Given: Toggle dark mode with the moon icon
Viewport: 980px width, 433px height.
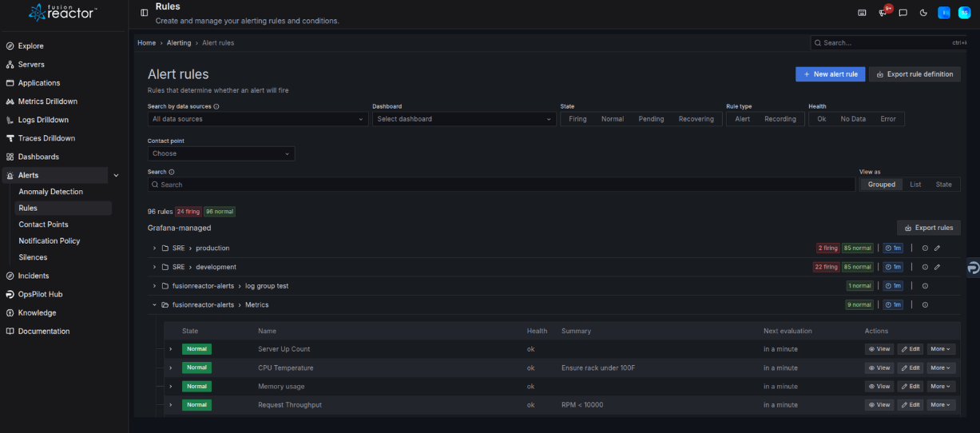Looking at the screenshot, I should pyautogui.click(x=923, y=13).
